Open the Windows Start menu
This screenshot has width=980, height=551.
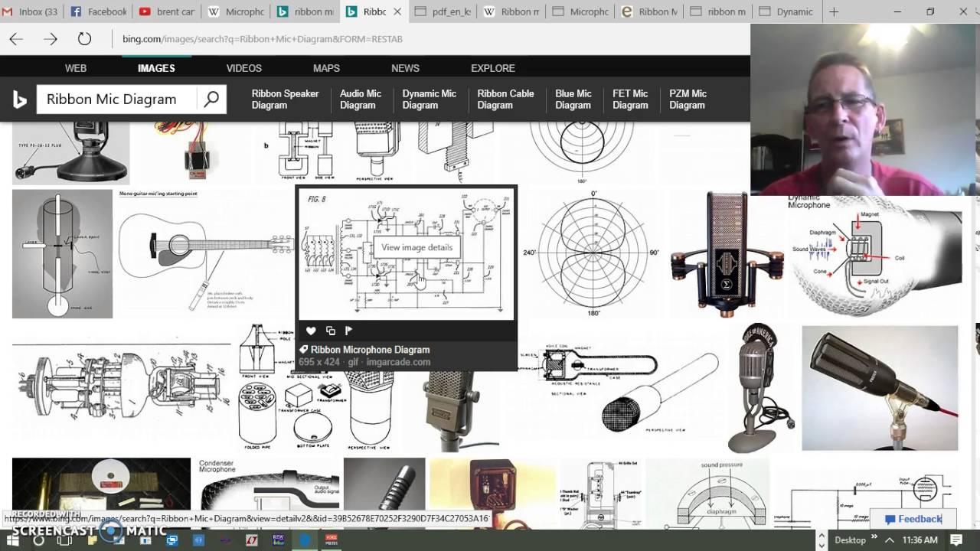click(13, 540)
